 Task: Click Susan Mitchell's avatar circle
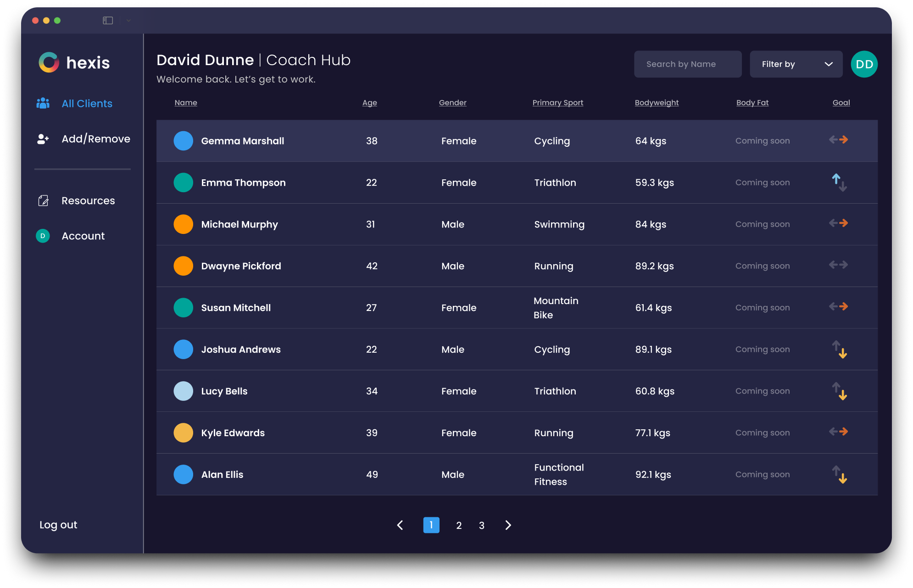[x=183, y=308]
